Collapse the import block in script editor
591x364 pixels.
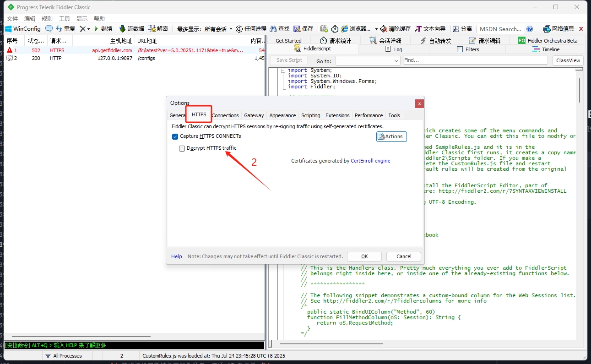point(283,71)
